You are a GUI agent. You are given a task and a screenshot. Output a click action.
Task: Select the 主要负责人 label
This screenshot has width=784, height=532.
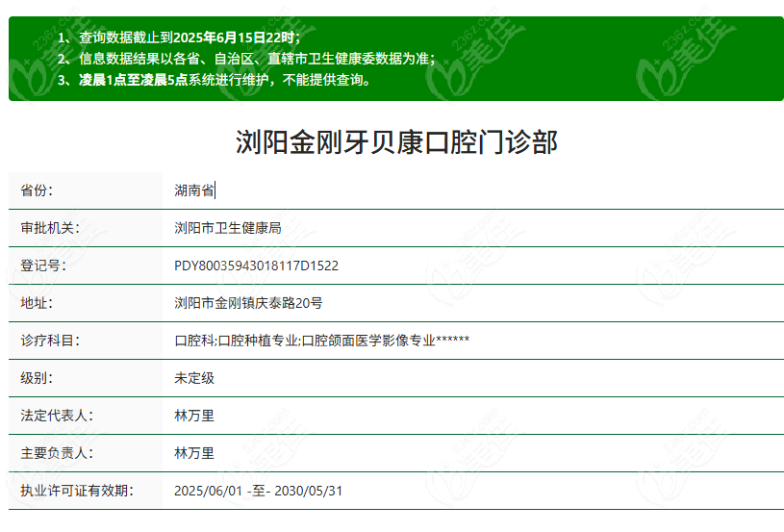[x=57, y=453]
